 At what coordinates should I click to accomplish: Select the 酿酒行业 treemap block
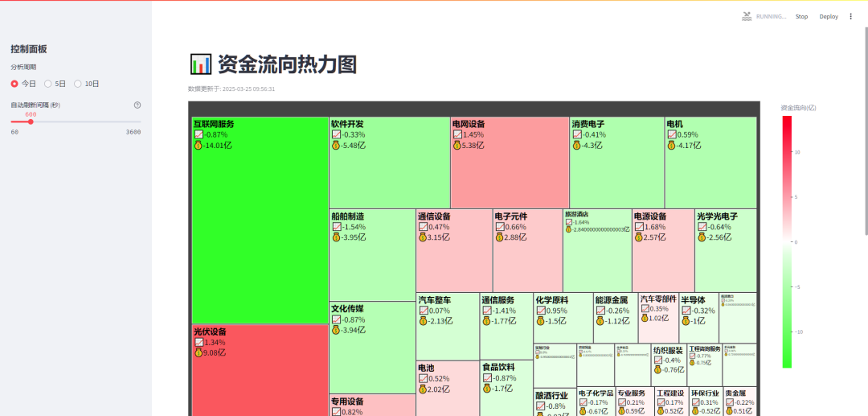point(555,402)
